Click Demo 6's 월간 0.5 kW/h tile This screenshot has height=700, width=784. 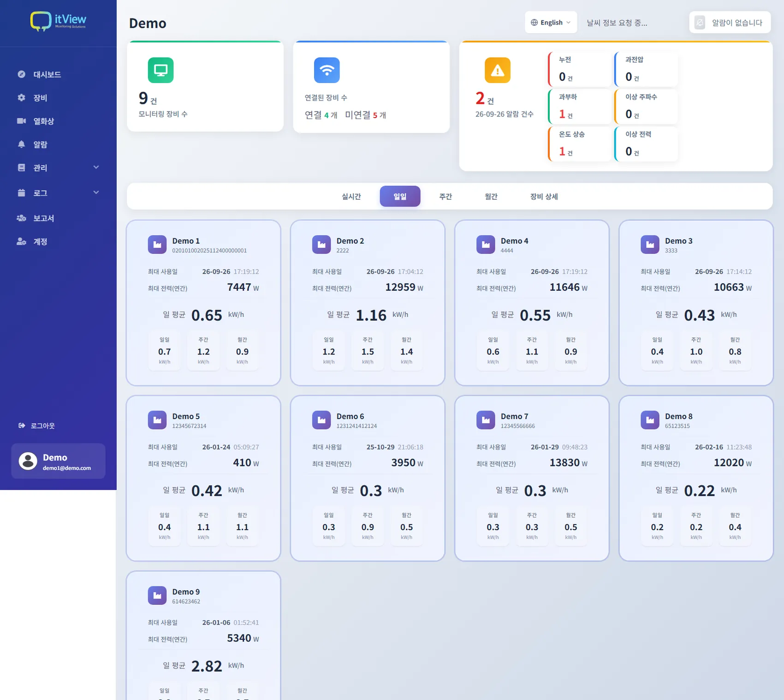[406, 527]
